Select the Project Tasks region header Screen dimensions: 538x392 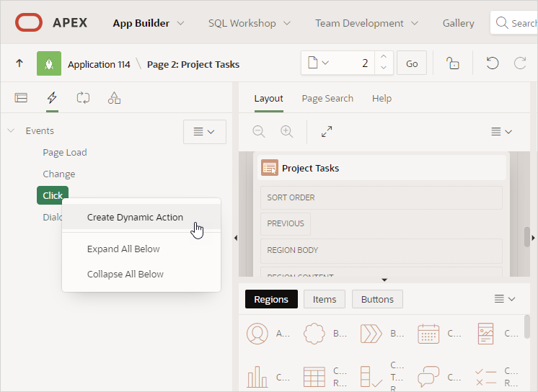[382, 168]
